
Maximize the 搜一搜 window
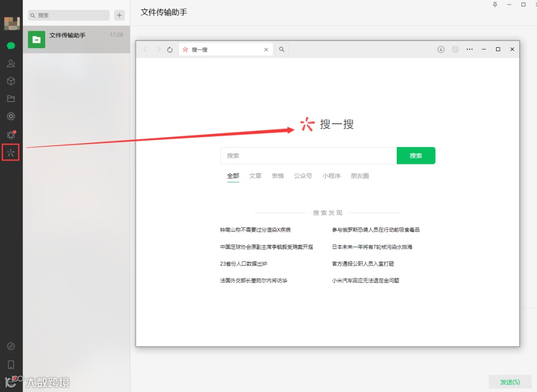(x=498, y=49)
